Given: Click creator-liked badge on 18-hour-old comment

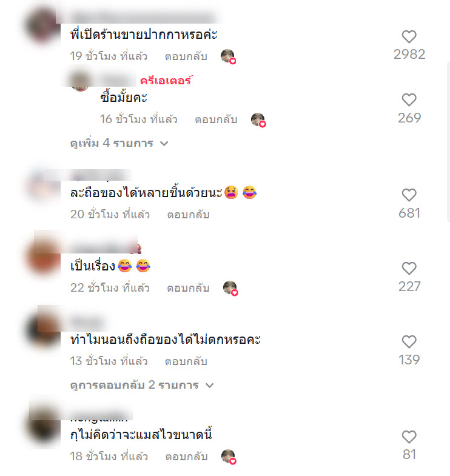Looking at the screenshot, I should click(x=229, y=457).
